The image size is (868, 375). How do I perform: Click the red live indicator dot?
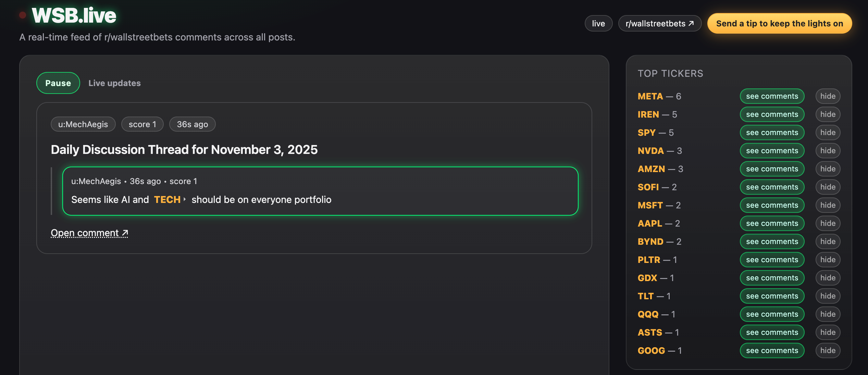point(23,15)
